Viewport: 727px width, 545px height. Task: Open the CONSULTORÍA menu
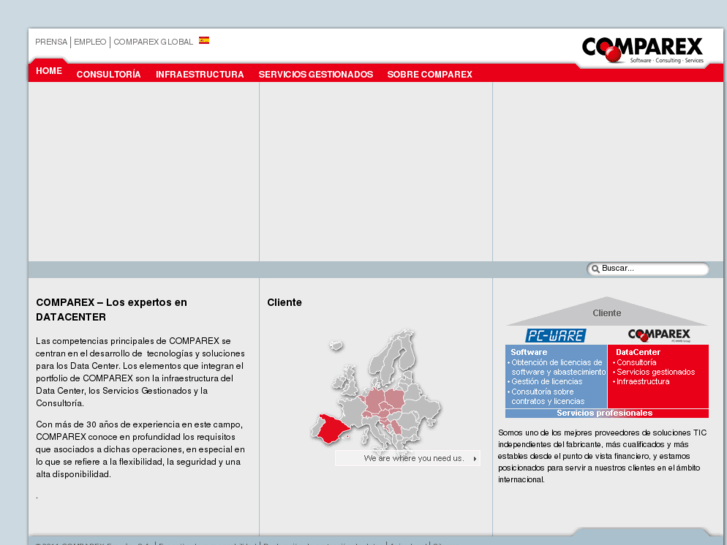tap(108, 74)
